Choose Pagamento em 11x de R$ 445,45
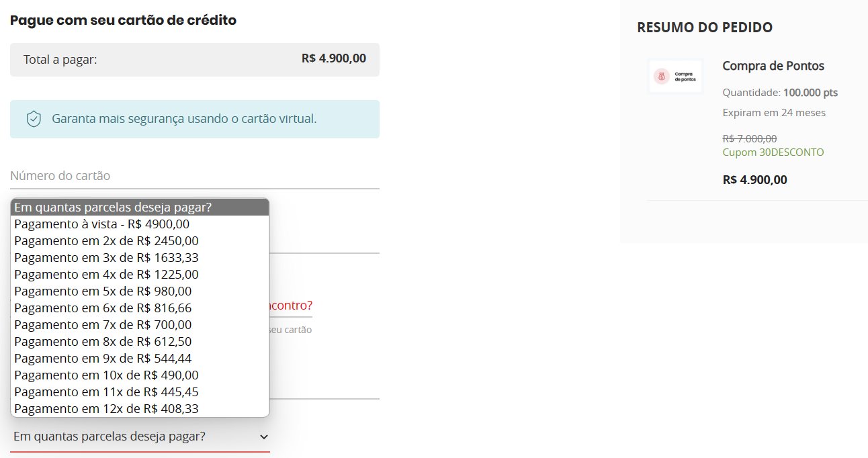The width and height of the screenshot is (868, 458). pos(140,392)
